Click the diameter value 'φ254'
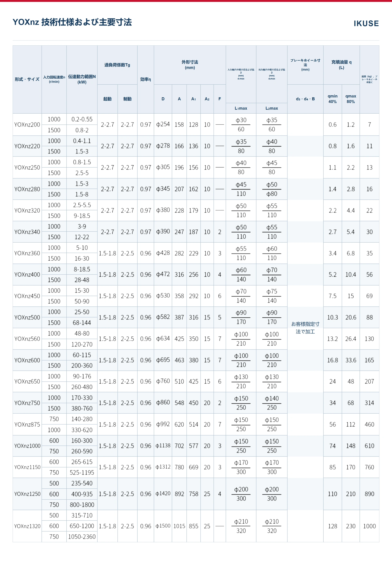The width and height of the screenshot is (392, 562). [163, 124]
